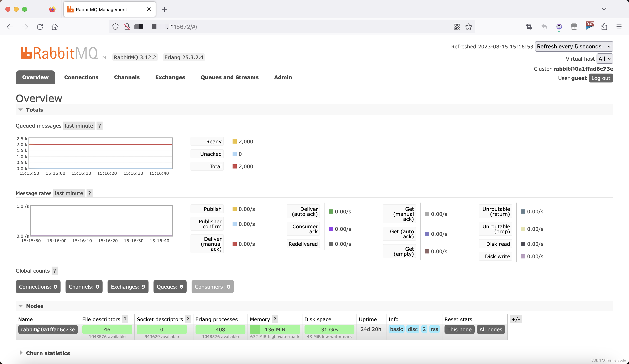Click the RabbitMQ logo

pyautogui.click(x=63, y=53)
